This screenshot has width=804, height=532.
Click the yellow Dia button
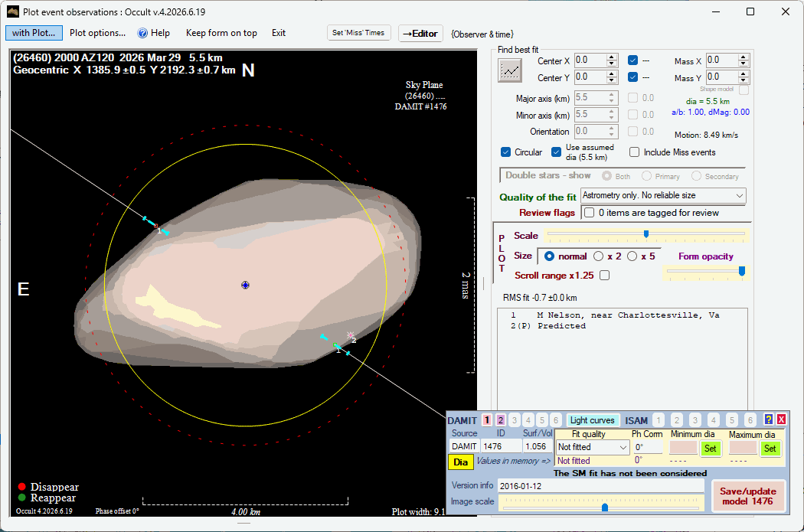[460, 462]
